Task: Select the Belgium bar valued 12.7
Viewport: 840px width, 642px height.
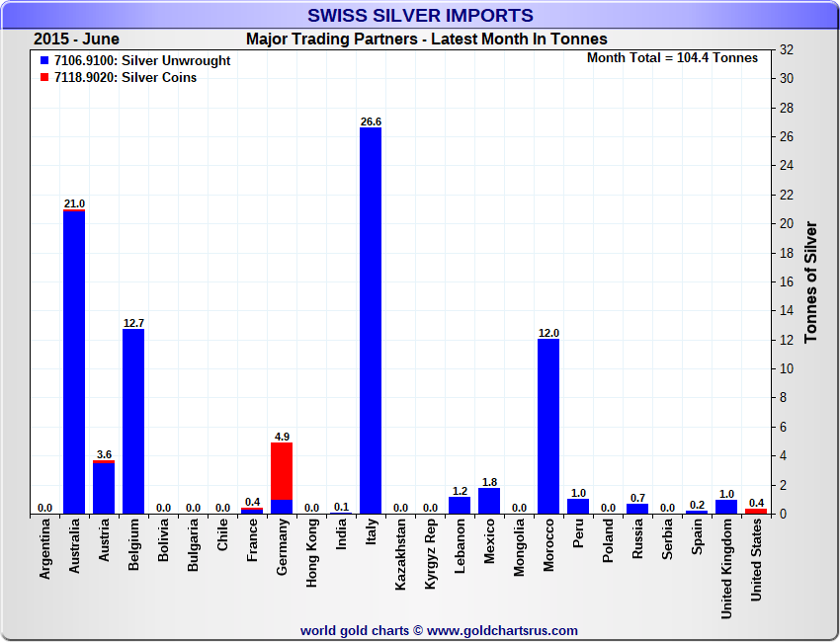Action: coord(133,422)
